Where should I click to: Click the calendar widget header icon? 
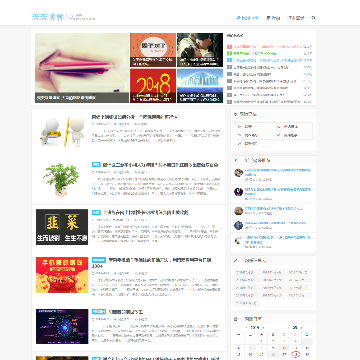pos(236,319)
